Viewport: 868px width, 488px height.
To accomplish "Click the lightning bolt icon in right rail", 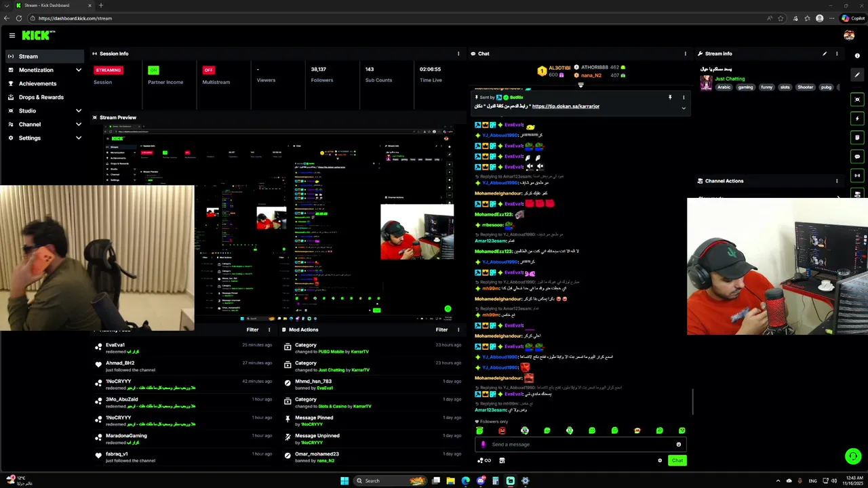I will tap(857, 119).
